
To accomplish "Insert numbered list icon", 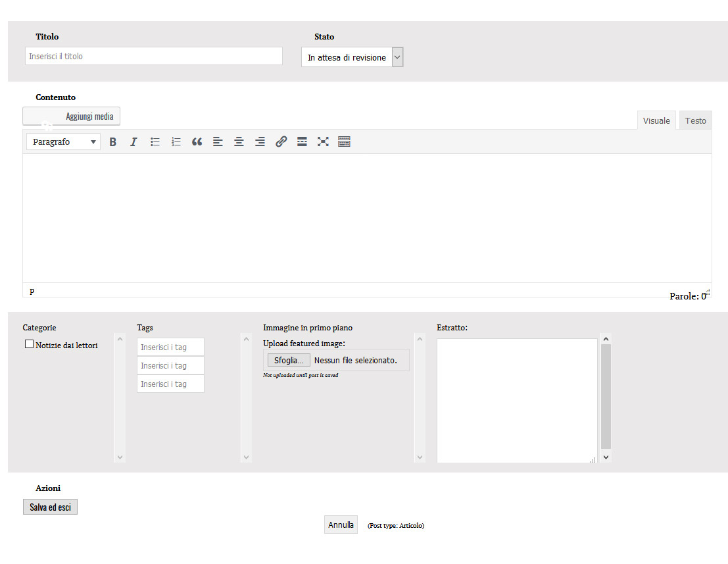I will click(176, 141).
